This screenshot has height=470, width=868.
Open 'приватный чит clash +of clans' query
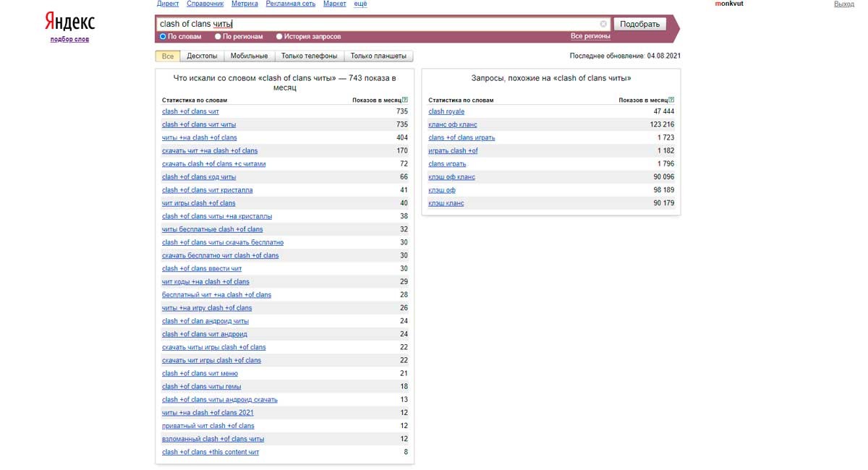coord(208,426)
